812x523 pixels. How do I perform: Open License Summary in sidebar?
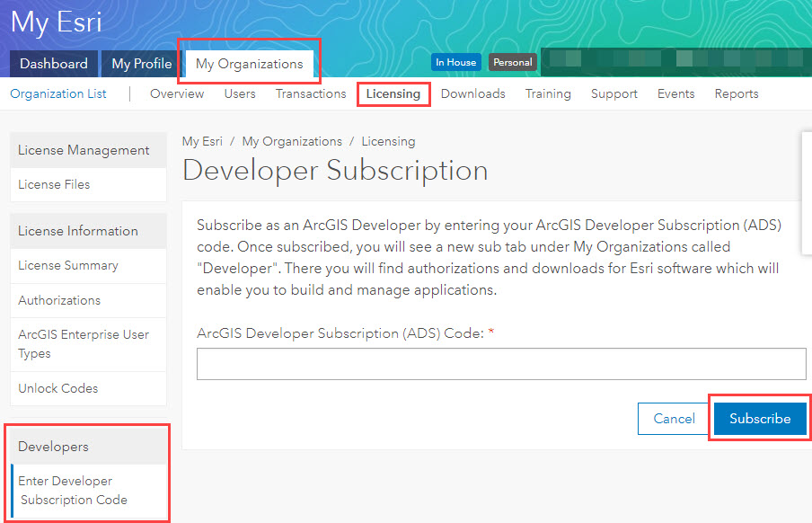[88, 265]
